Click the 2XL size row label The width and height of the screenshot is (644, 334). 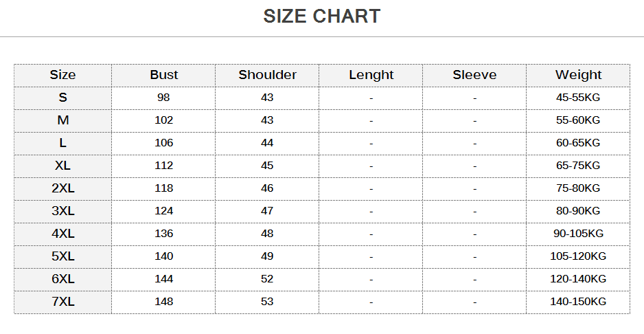(62, 188)
